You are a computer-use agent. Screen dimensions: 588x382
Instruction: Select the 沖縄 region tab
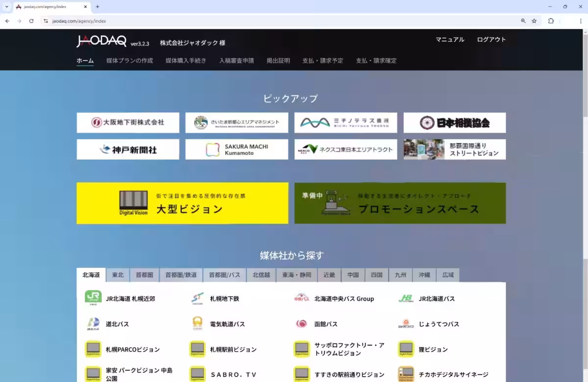(x=423, y=275)
